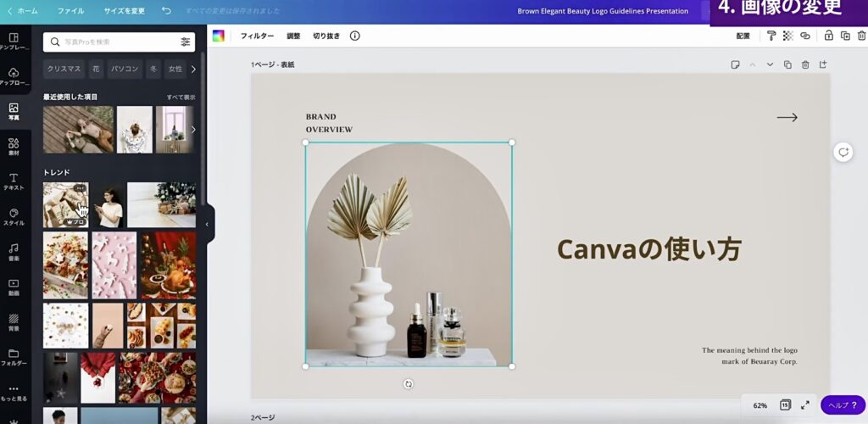Open the Adjust (調整) options
This screenshot has height=424, width=868.
[x=293, y=36]
